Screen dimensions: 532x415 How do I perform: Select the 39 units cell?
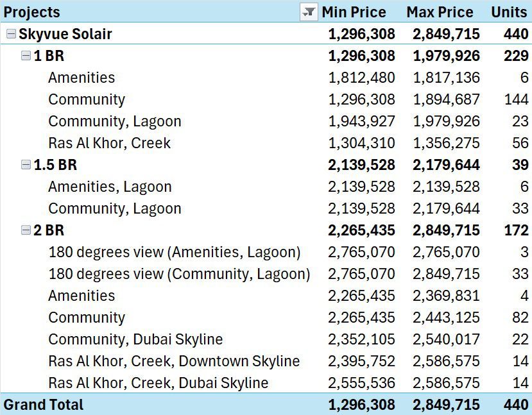[x=520, y=165]
